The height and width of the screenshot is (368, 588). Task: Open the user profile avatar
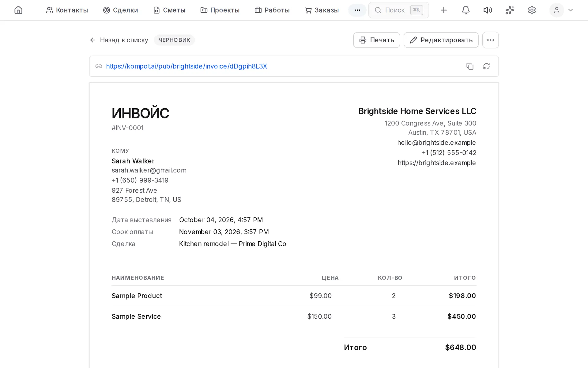[556, 10]
